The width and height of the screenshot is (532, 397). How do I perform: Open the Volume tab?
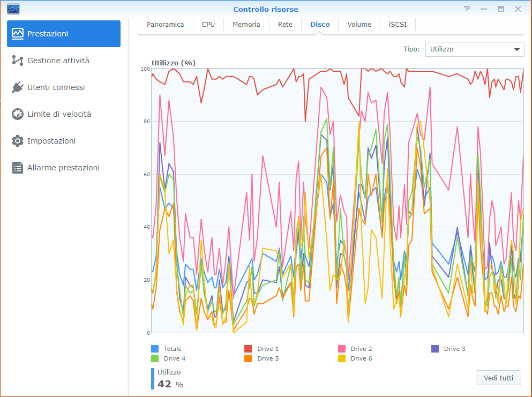coord(359,25)
